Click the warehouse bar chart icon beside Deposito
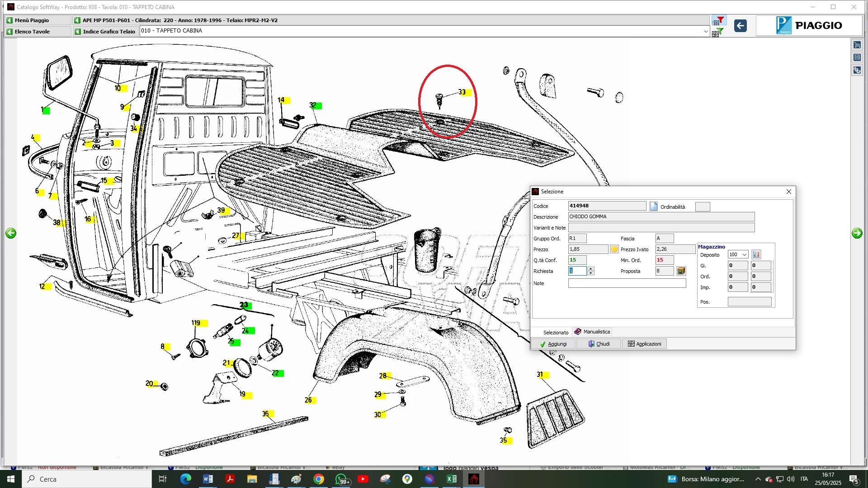 756,254
